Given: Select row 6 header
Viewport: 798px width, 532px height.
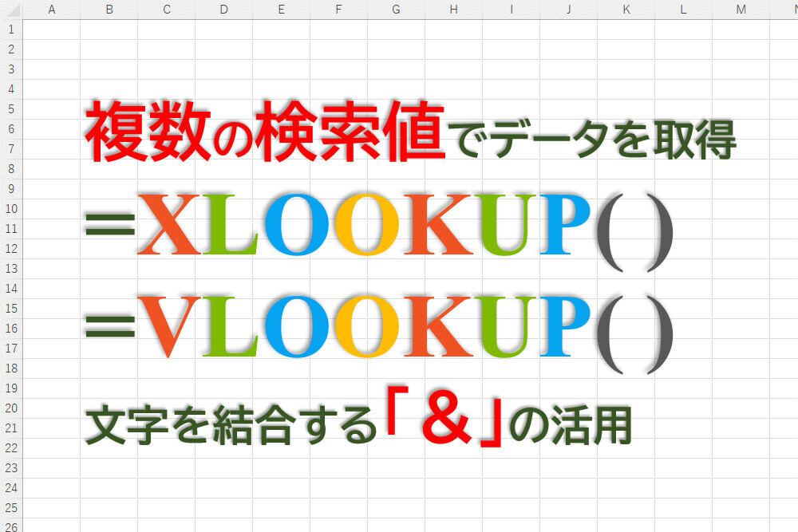Looking at the screenshot, I should click(x=11, y=129).
